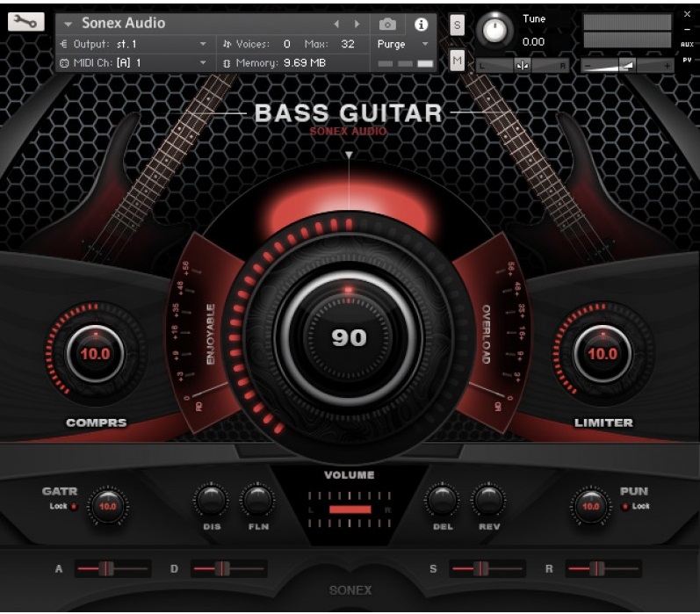Click the PUN knob

590,506
